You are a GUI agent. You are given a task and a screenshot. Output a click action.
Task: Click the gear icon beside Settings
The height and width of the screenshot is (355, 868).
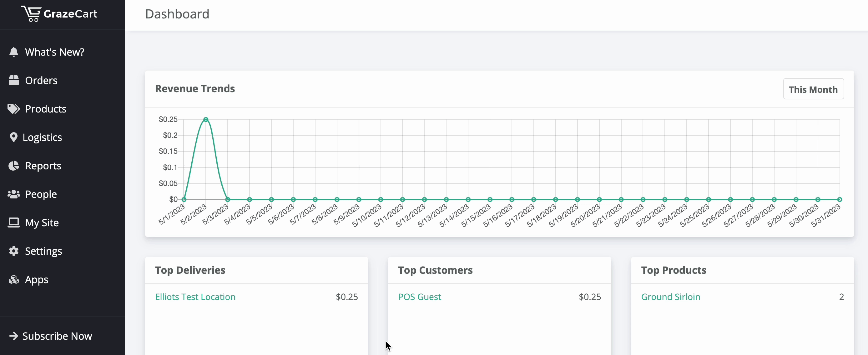click(x=13, y=251)
